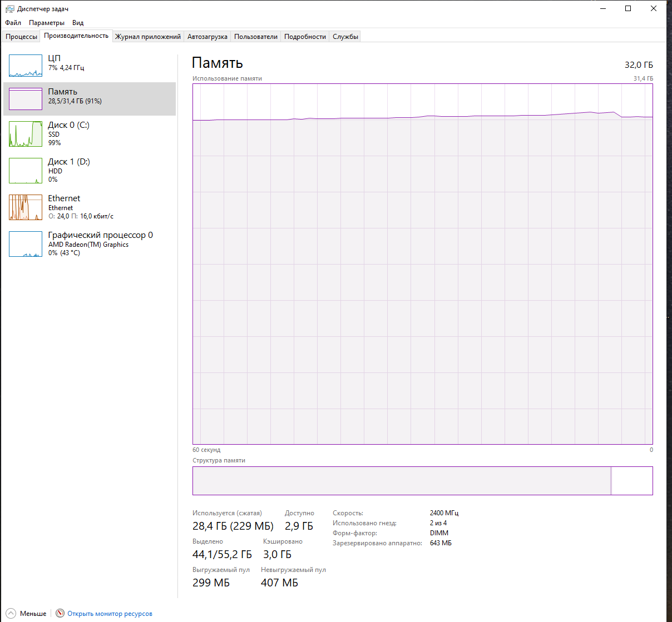Open Диск 0 (C:) SSD performance graph
Image resolution: width=672 pixels, height=622 pixels.
point(26,134)
